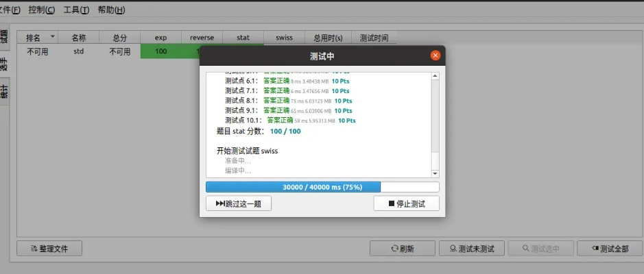Click the 测试未测试 button
The height and width of the screenshot is (274, 644).
pyautogui.click(x=472, y=249)
